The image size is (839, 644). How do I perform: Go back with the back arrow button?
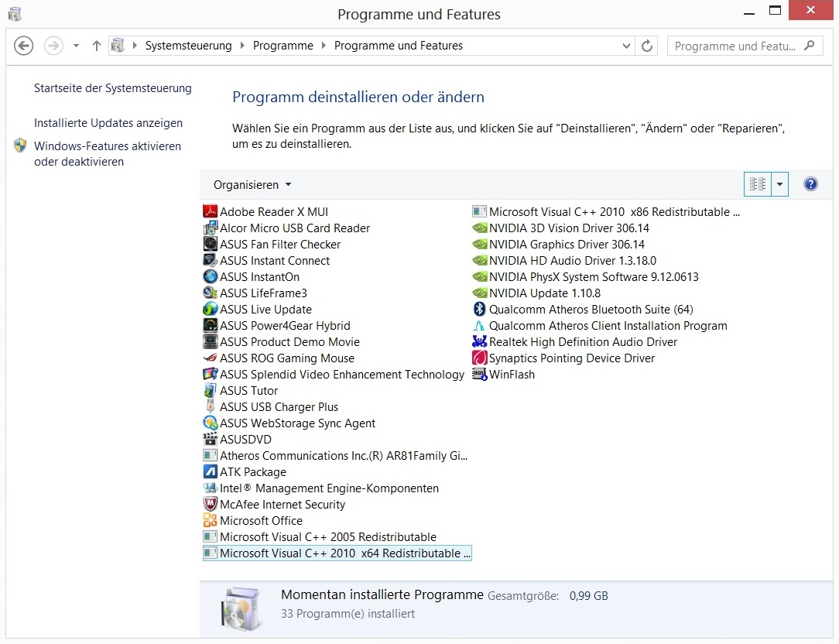tap(23, 46)
